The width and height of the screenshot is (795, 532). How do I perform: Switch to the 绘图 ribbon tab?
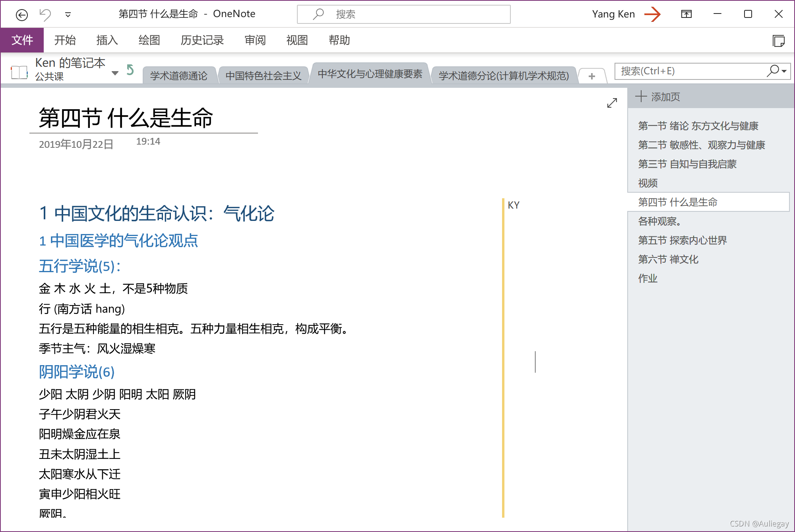[149, 40]
